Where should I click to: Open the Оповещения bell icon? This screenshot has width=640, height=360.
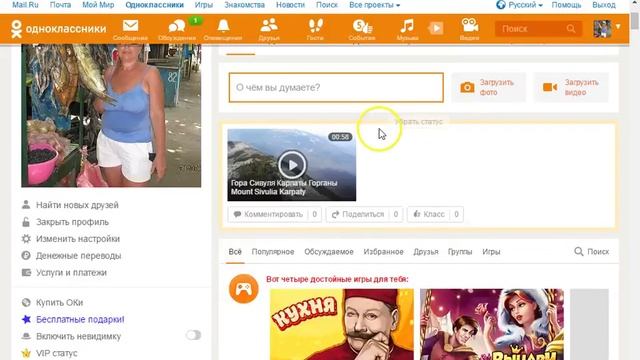(x=223, y=26)
